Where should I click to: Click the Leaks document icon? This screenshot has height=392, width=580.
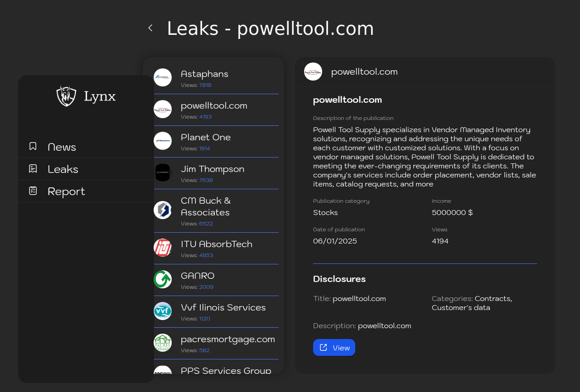(33, 168)
